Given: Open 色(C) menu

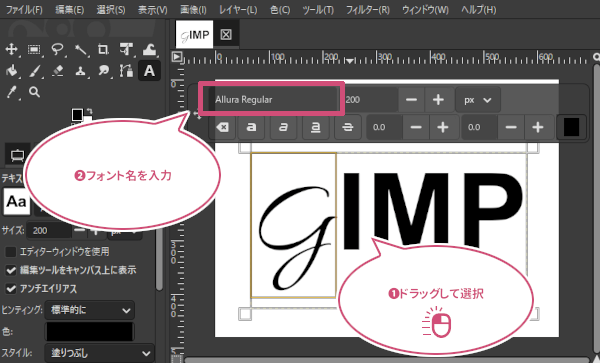Looking at the screenshot, I should tap(280, 10).
